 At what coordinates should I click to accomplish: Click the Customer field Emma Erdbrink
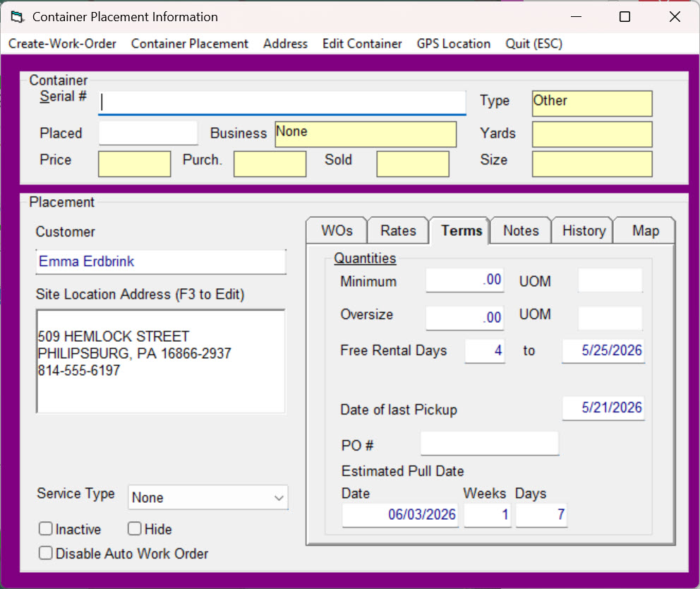pos(161,261)
